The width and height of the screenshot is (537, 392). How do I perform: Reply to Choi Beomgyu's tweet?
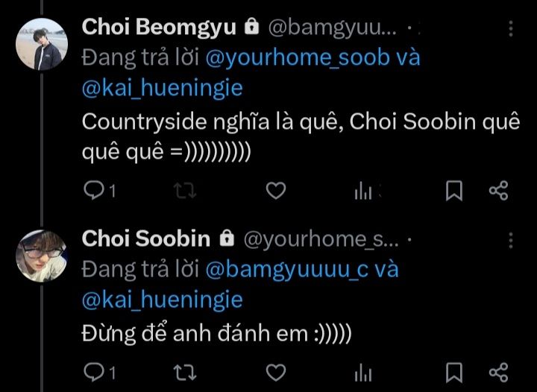[93, 190]
